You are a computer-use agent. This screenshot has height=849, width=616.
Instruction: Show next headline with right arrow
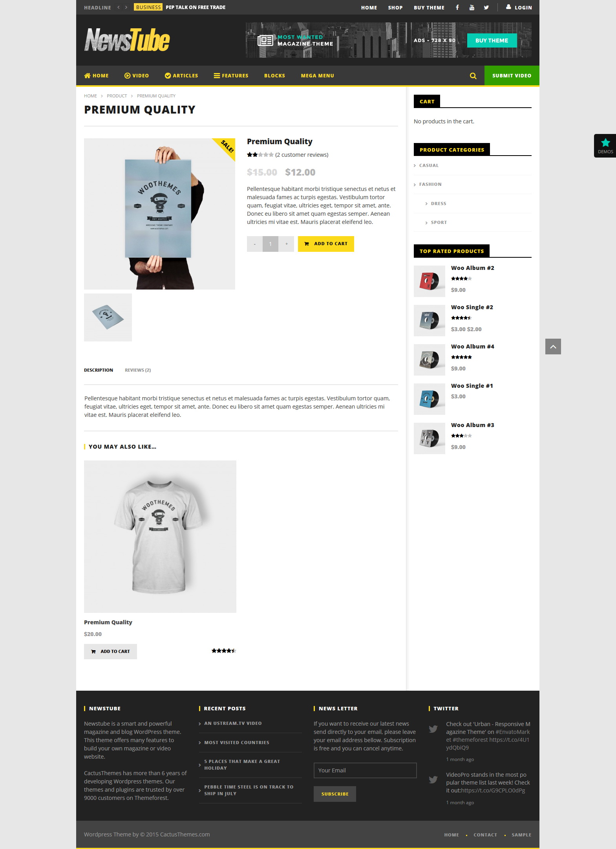click(126, 7)
